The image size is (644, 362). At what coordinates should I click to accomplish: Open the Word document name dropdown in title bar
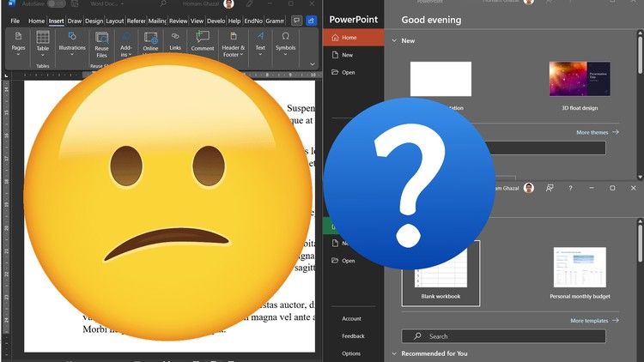tap(122, 3)
